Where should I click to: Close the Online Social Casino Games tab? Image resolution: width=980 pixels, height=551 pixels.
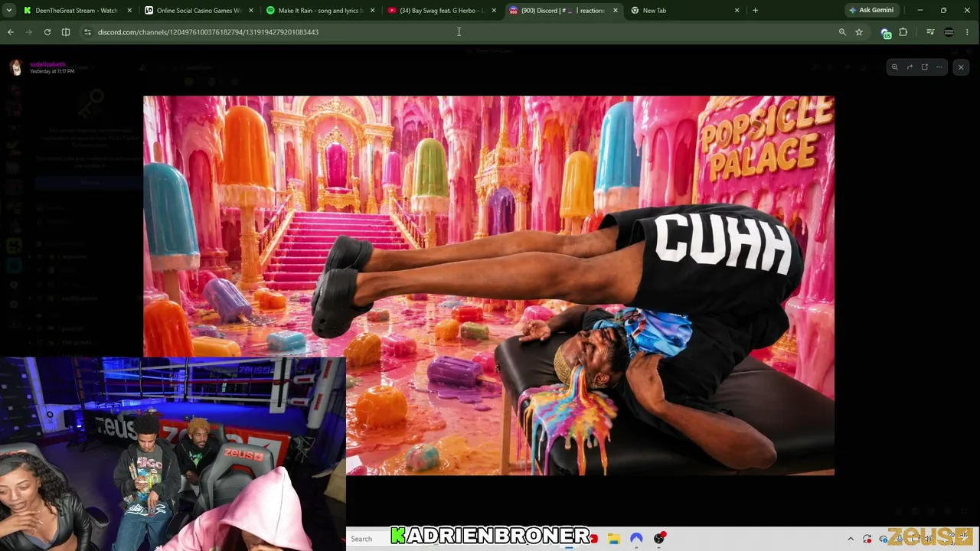(x=250, y=11)
